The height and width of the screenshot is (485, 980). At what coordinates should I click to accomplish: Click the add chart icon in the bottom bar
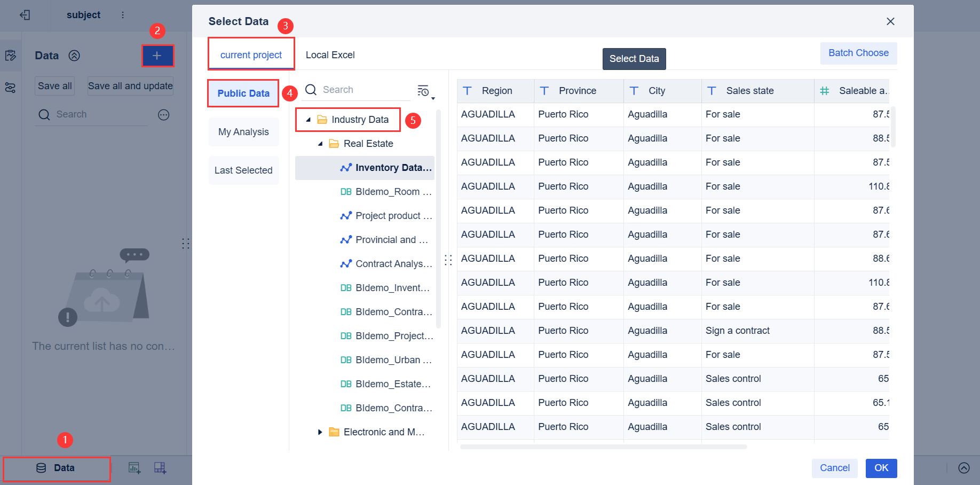pyautogui.click(x=134, y=468)
